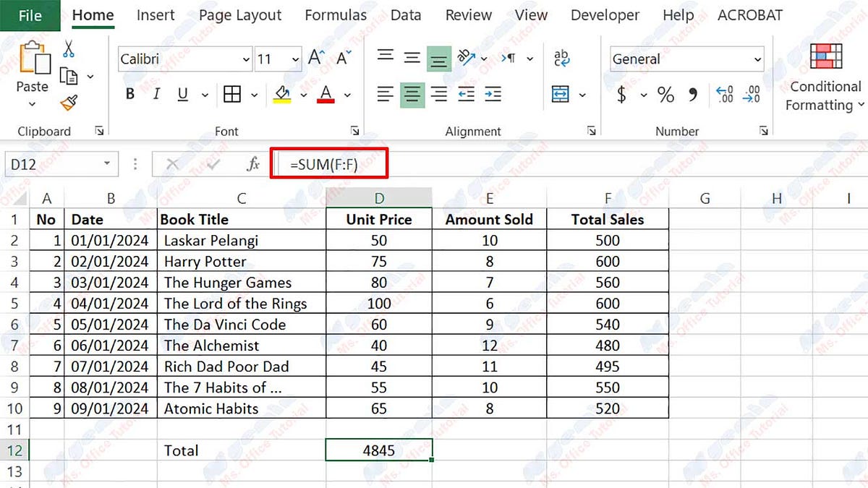This screenshot has height=488, width=868.
Task: Switch to the Formulas ribbon tab
Action: click(336, 14)
